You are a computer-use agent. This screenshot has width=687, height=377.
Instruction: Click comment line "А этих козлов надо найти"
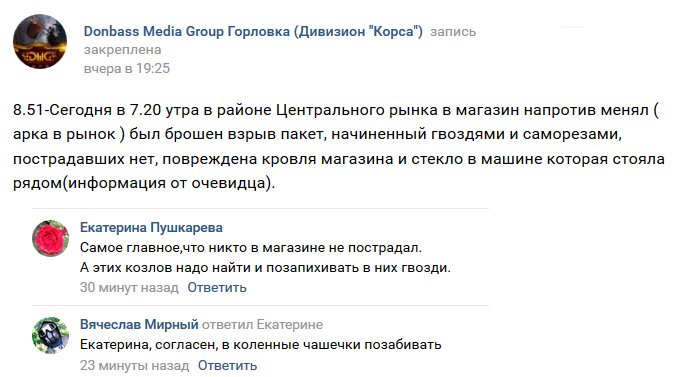[x=265, y=267]
